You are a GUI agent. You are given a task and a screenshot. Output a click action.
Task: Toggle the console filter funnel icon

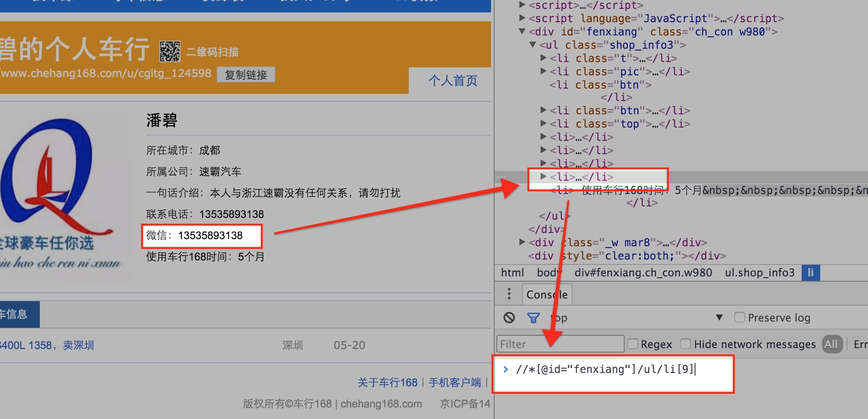(x=534, y=318)
